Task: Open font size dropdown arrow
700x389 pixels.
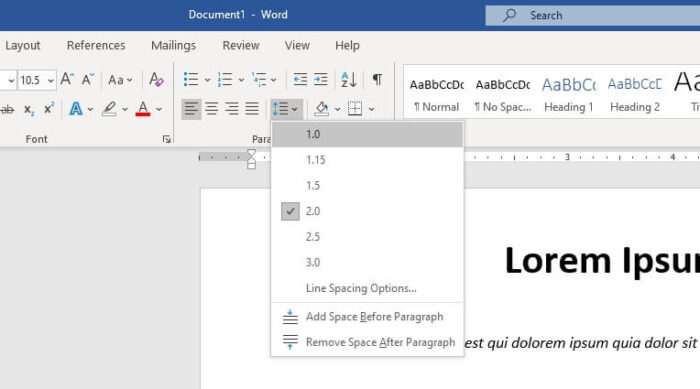Action: point(51,80)
